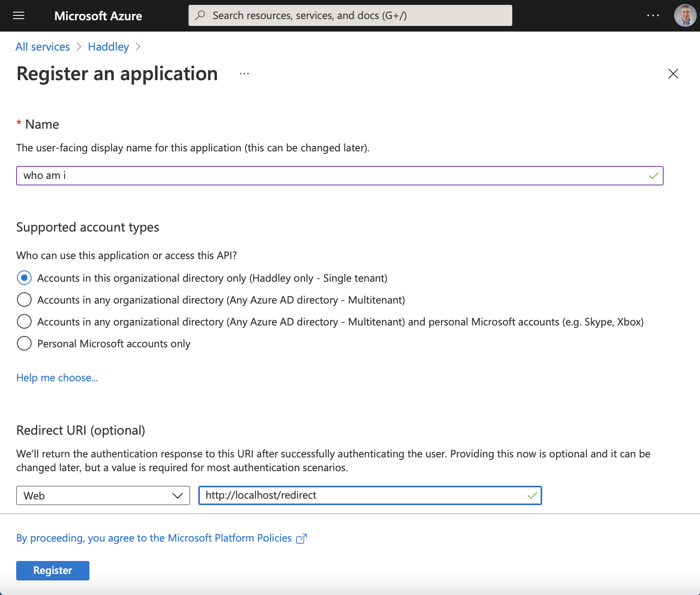Screen dimensions: 700x595
Task: Go to All services breadcrumb
Action: coord(42,47)
